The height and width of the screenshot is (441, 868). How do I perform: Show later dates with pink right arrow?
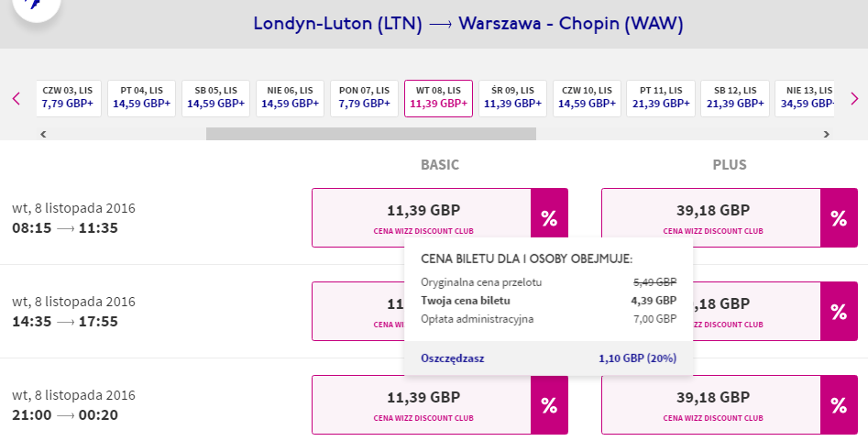(x=854, y=99)
